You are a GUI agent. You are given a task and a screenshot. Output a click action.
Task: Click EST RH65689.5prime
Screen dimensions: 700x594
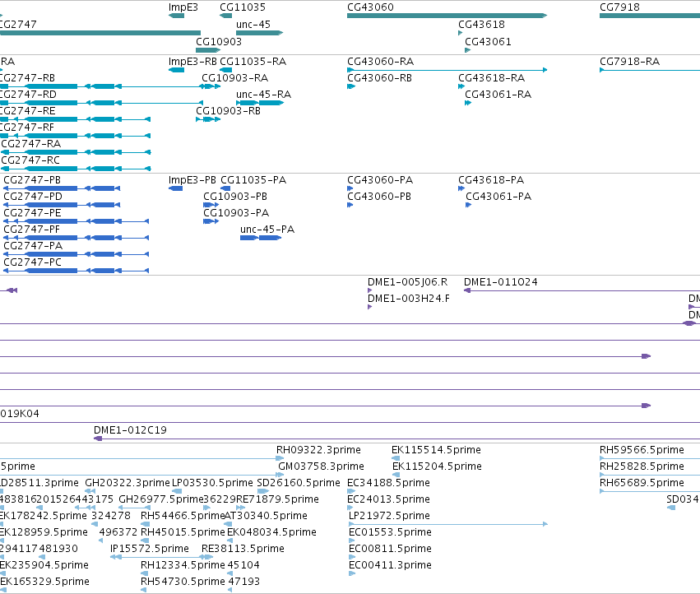point(642,483)
